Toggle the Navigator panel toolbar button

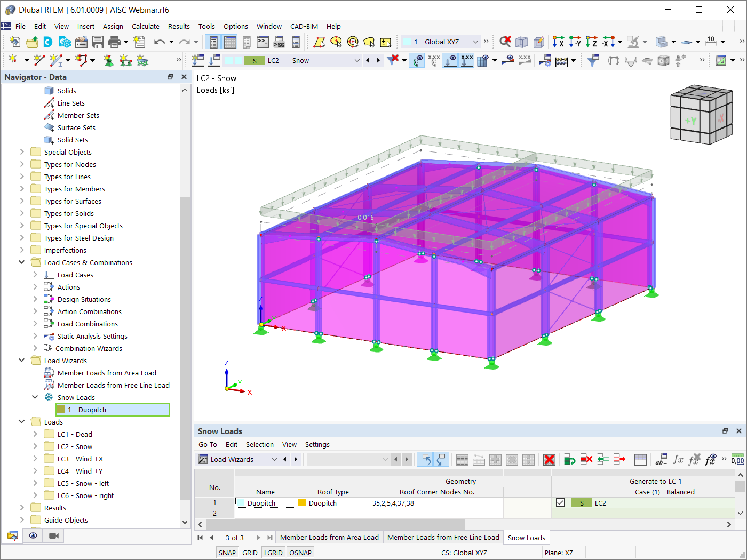click(x=213, y=42)
